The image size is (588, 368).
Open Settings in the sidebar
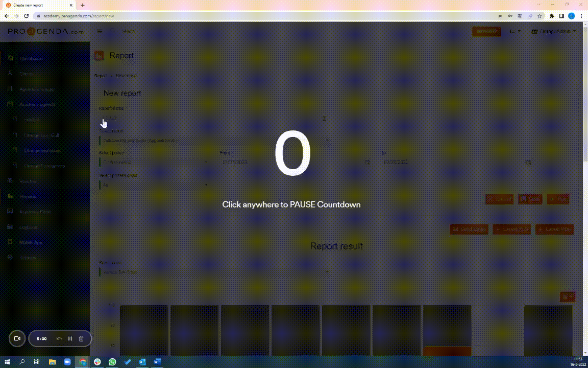(28, 258)
